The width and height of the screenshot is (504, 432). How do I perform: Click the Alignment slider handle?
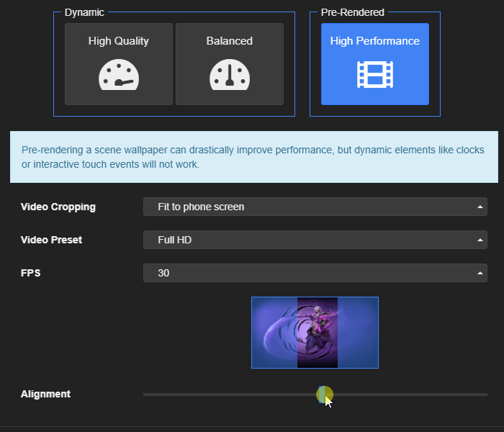(x=324, y=395)
